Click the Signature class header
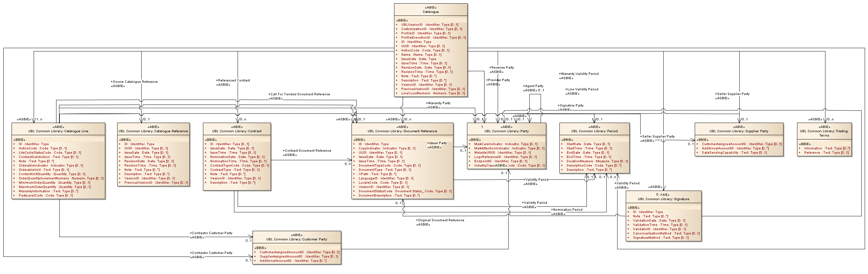The height and width of the screenshot is (274, 868). [x=663, y=199]
